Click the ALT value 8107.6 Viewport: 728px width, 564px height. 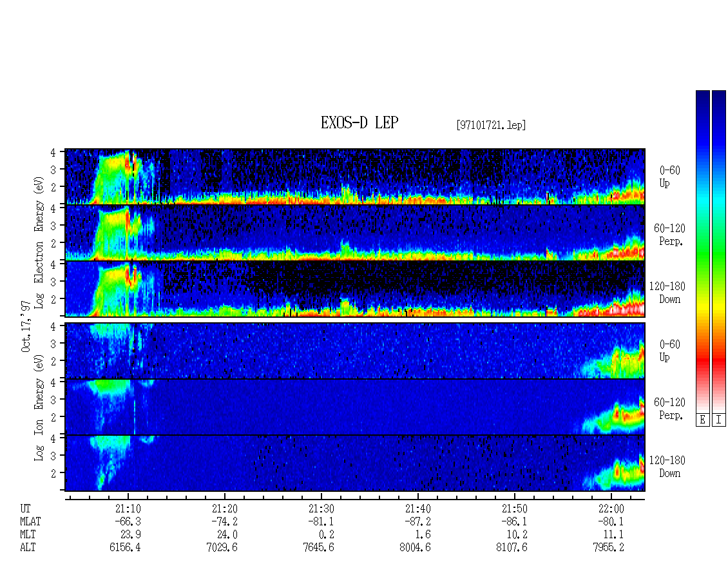click(x=512, y=547)
